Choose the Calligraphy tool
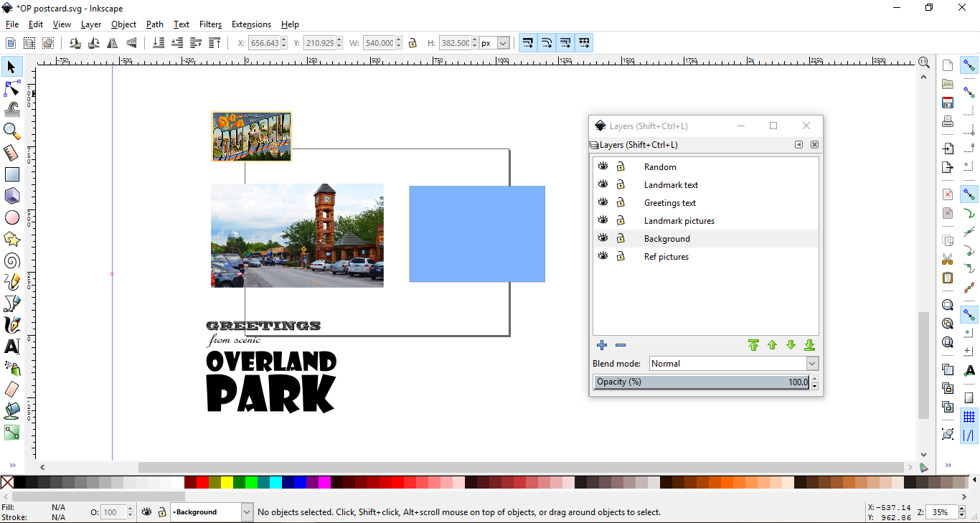Viewport: 980px width, 523px height. click(x=11, y=325)
